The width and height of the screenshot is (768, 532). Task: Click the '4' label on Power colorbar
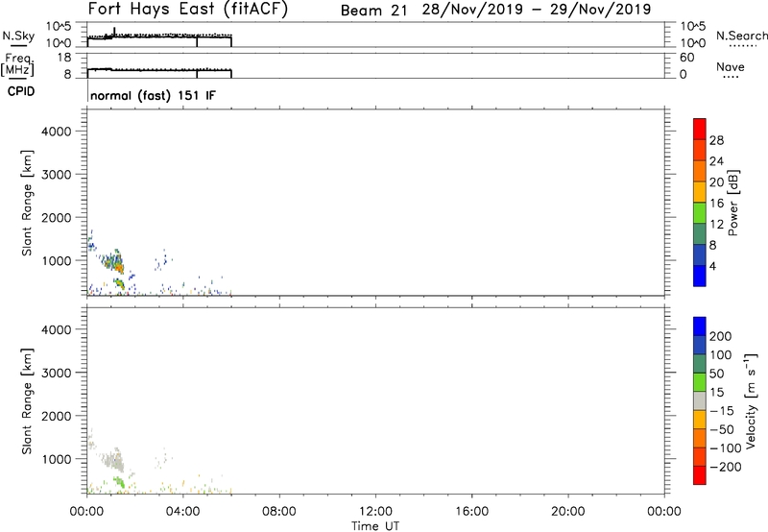click(x=712, y=266)
